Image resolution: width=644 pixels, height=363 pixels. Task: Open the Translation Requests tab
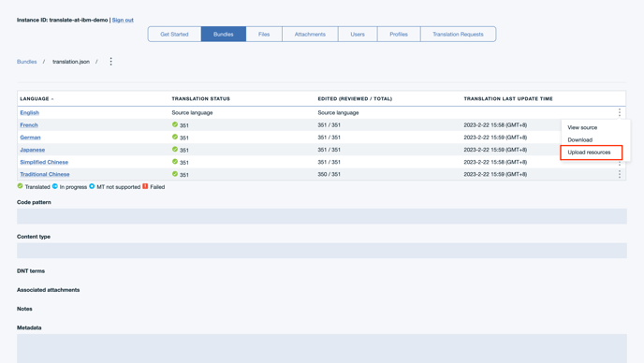(x=458, y=34)
